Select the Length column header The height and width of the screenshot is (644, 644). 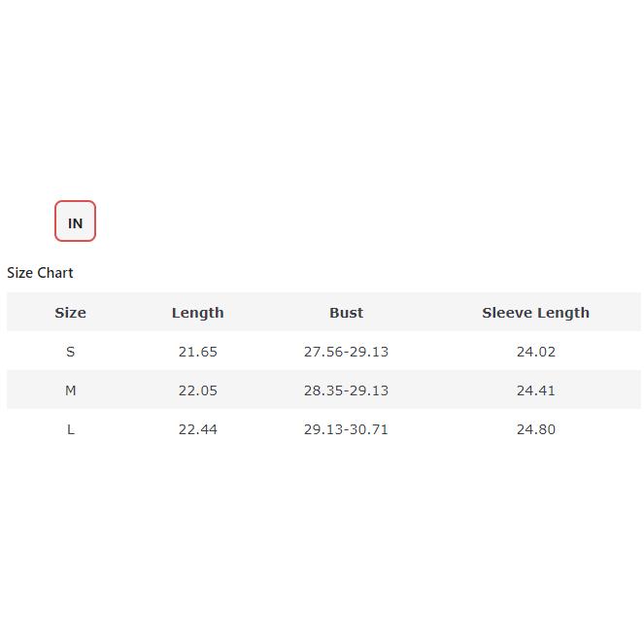[197, 313]
